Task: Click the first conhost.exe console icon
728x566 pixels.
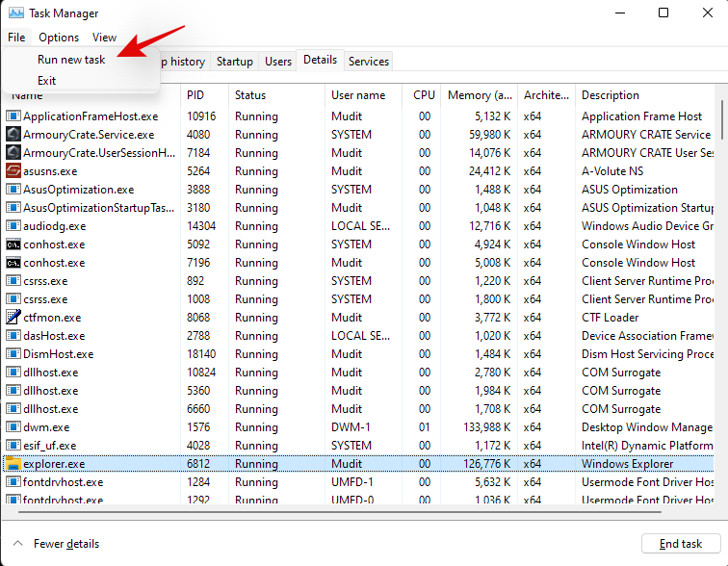Action: tap(13, 244)
